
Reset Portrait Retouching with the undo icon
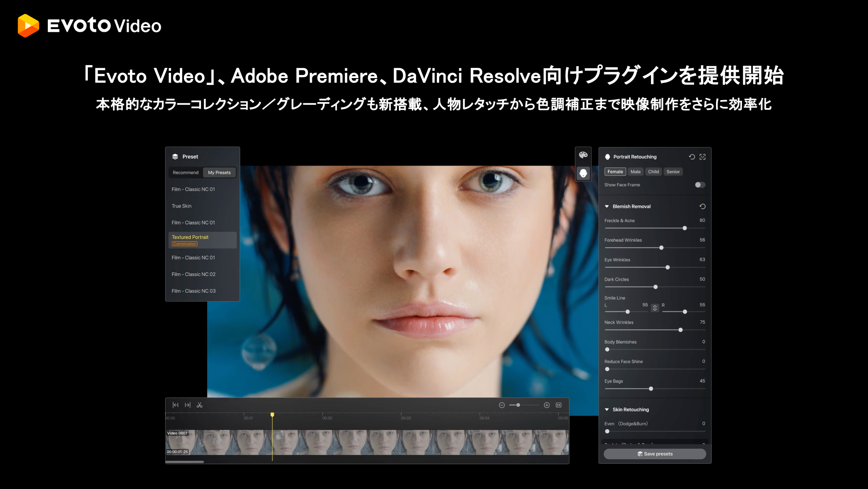[692, 157]
